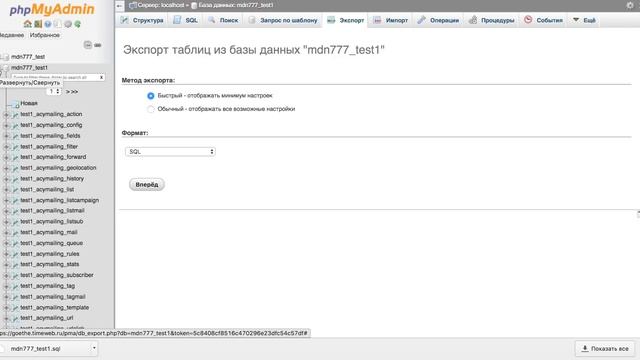The image size is (640, 360).
Task: Click the new table icon beside Новая
Action: (15, 104)
